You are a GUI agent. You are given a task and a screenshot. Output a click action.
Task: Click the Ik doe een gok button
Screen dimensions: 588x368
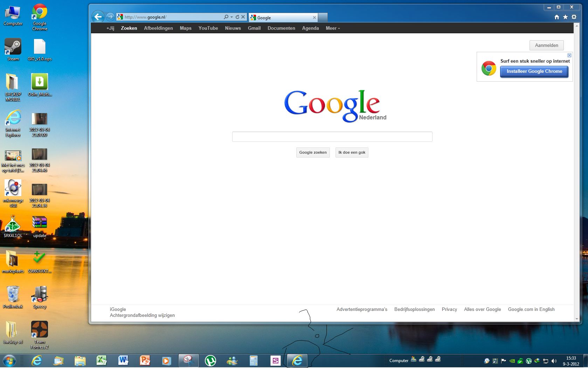tap(352, 152)
